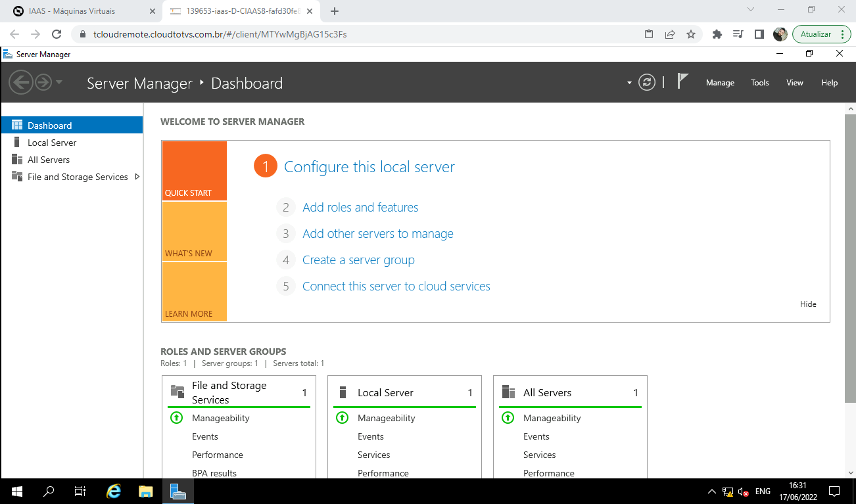This screenshot has height=504, width=856.
Task: Click green status icon in Local Server tile
Action: coord(342,418)
